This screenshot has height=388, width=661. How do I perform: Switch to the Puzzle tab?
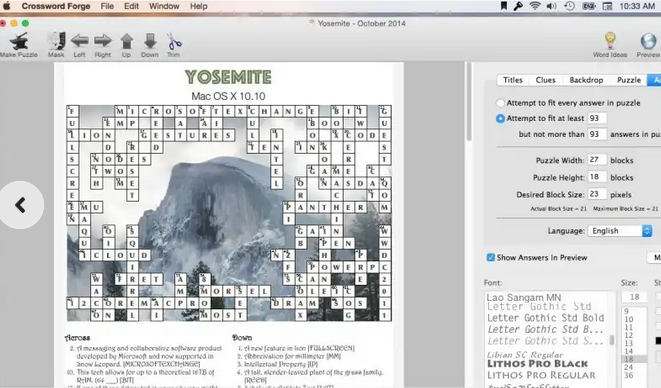[x=629, y=80]
